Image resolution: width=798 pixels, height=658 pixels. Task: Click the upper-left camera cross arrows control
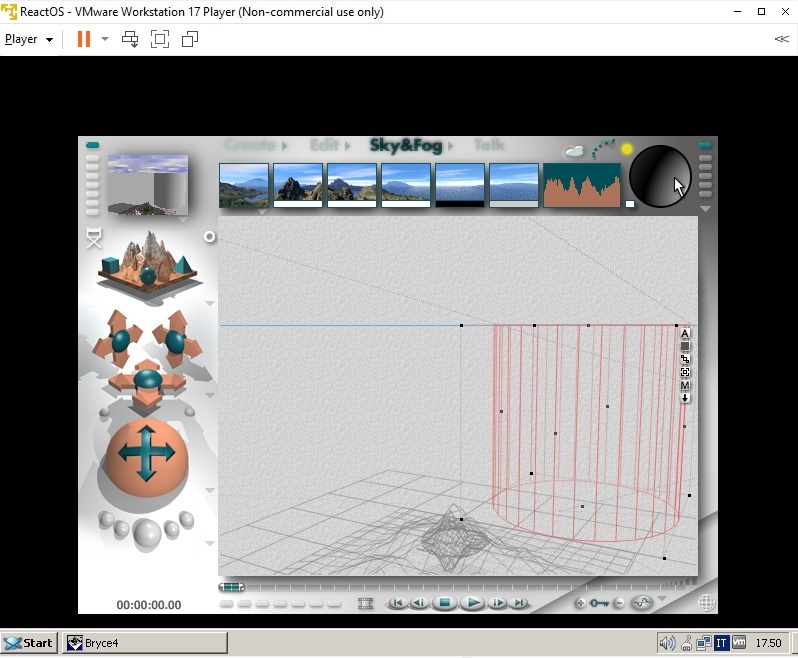(118, 339)
